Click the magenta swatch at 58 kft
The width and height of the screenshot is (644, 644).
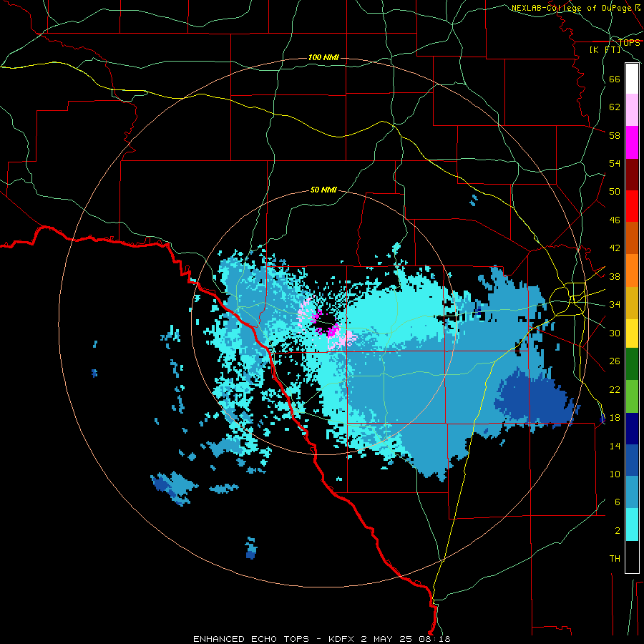click(x=632, y=142)
